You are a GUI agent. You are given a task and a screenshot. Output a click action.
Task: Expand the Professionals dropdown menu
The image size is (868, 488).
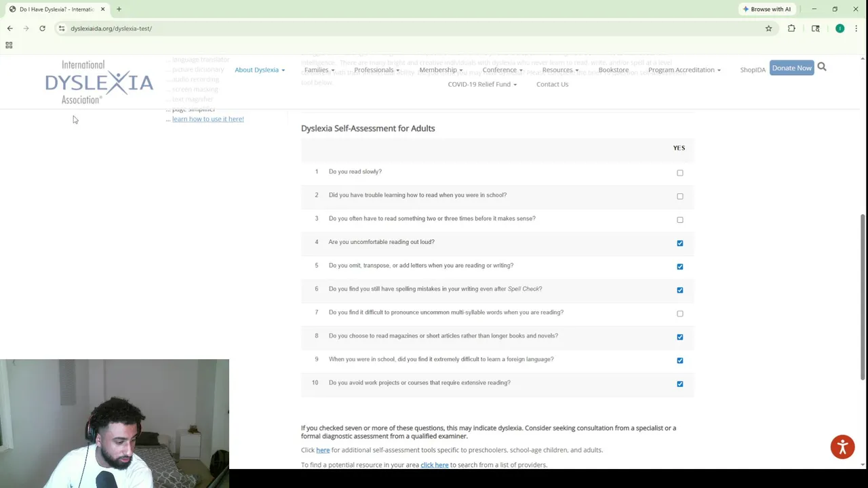click(376, 70)
